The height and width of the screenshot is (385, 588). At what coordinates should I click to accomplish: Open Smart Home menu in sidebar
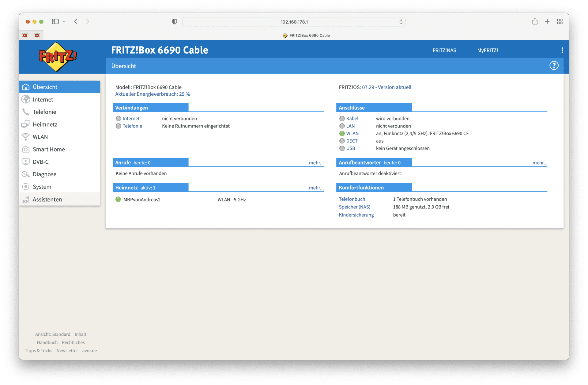coord(59,149)
